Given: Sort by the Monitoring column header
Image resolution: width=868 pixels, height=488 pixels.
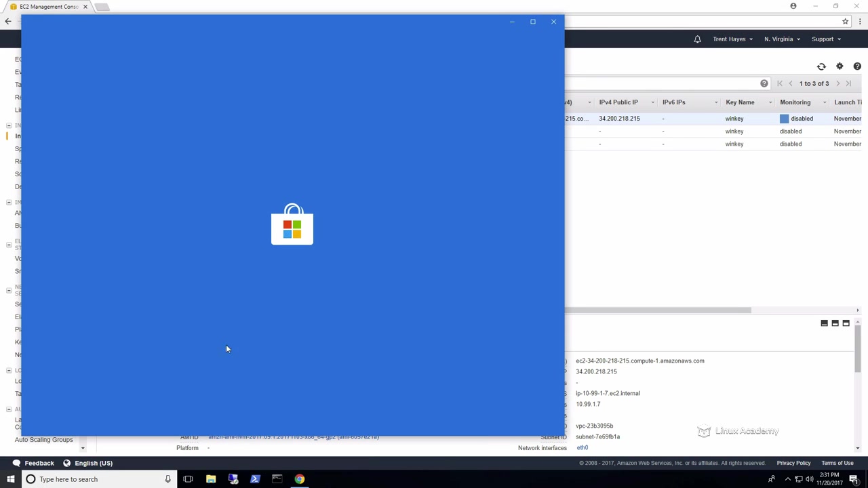Looking at the screenshot, I should (795, 102).
